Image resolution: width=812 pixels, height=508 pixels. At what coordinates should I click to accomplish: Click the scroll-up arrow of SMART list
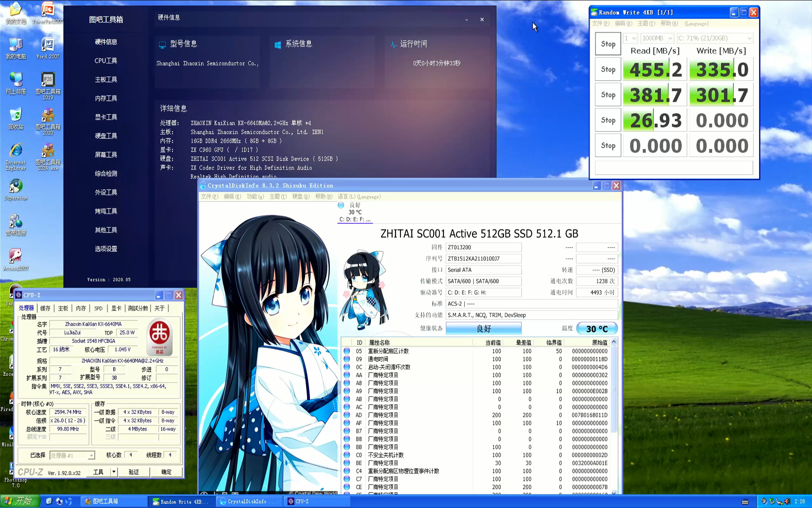614,342
